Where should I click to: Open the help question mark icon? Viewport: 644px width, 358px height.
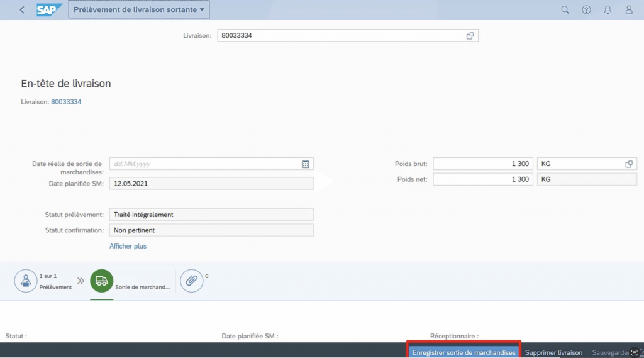click(x=586, y=10)
